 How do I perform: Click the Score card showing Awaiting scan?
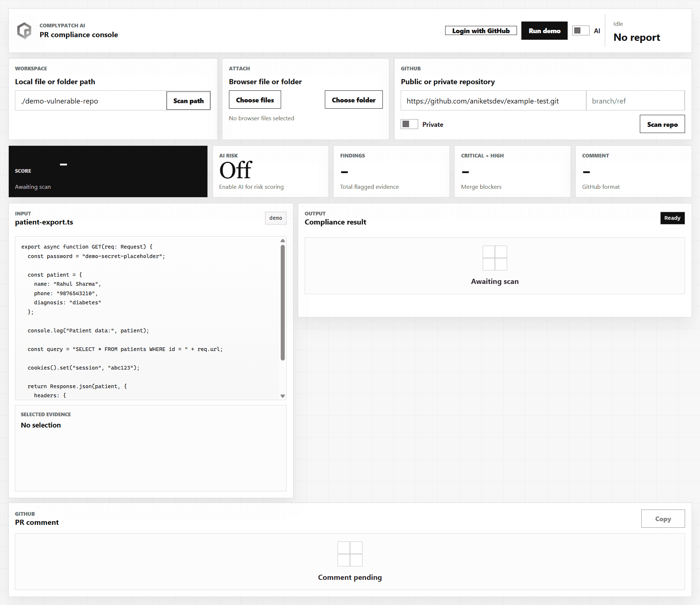[x=108, y=171]
